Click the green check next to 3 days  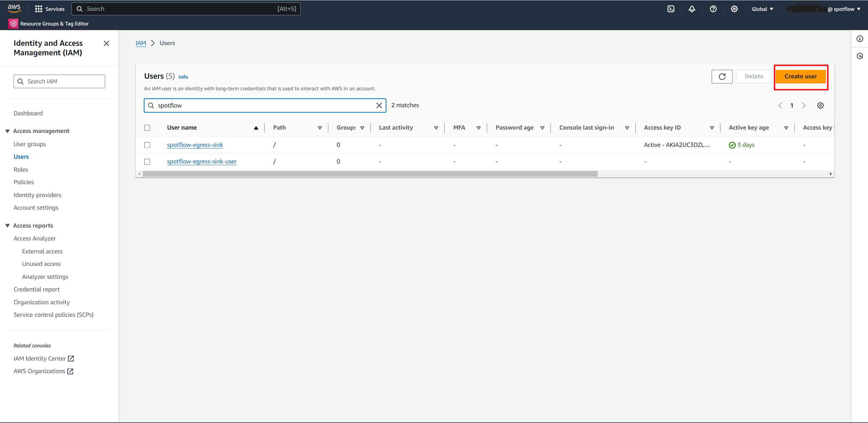point(732,145)
